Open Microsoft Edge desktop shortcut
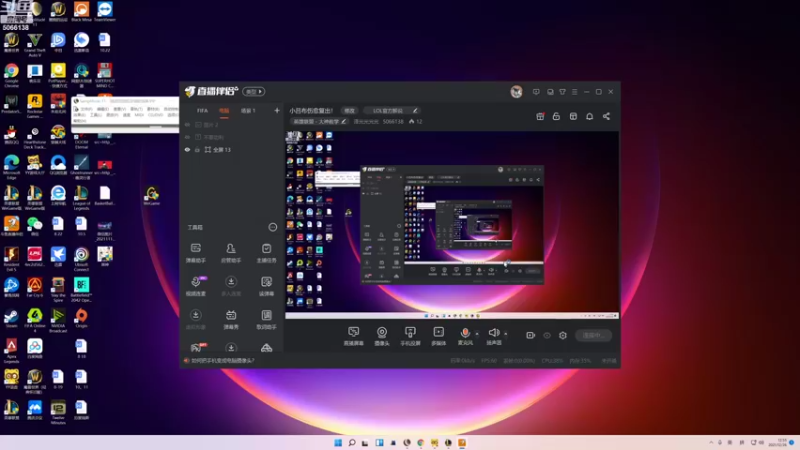Screen dimensions: 800x450 point(11,167)
